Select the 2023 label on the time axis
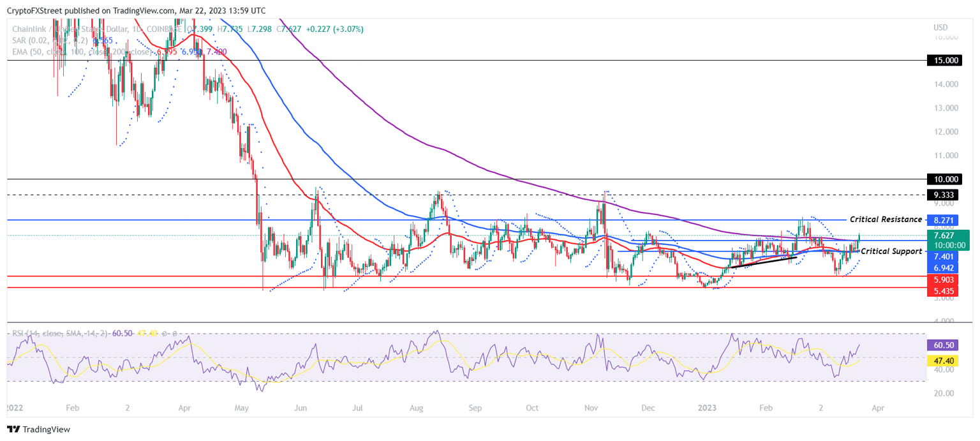This screenshot has height=441, width=980. (708, 408)
